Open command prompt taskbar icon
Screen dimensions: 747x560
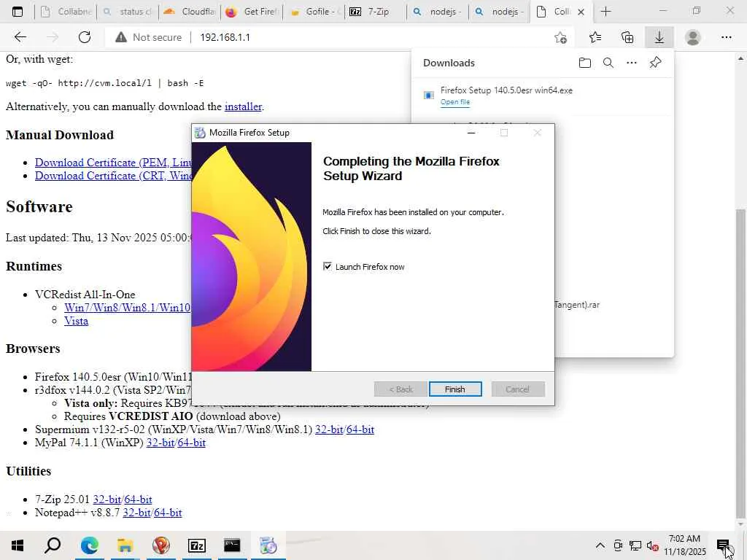(232, 545)
